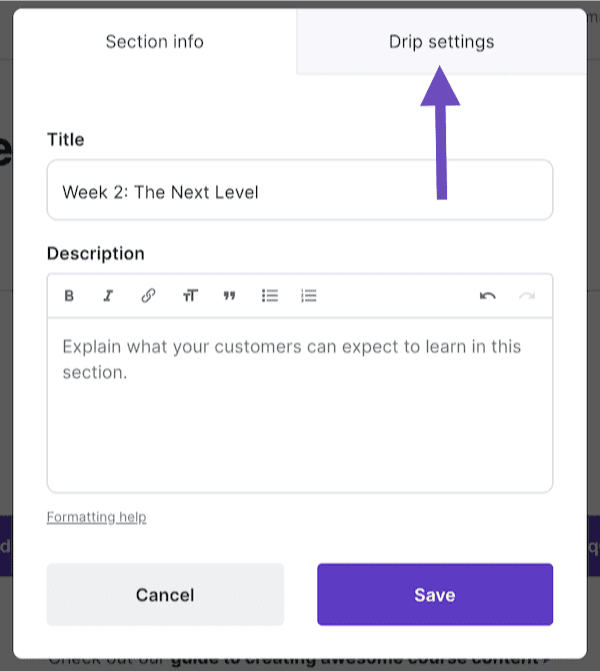Select the Section info tab
Viewport: 600px width, 671px height.
click(154, 42)
